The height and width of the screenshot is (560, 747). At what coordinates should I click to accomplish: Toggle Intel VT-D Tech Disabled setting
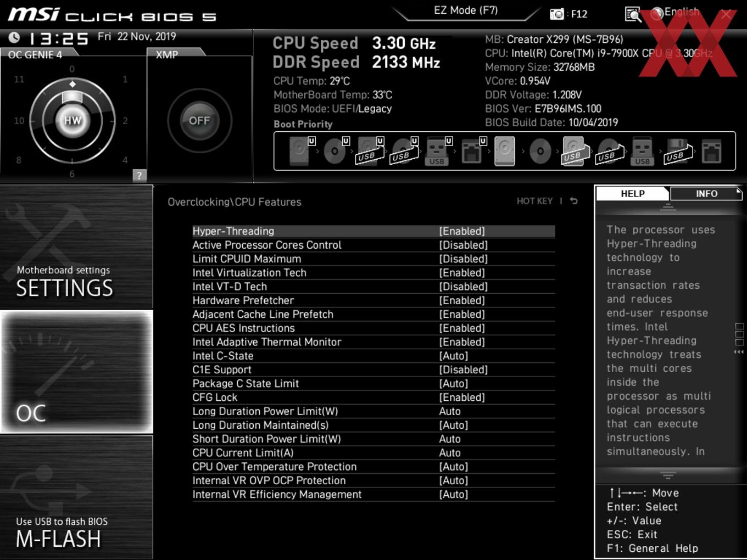click(374, 287)
